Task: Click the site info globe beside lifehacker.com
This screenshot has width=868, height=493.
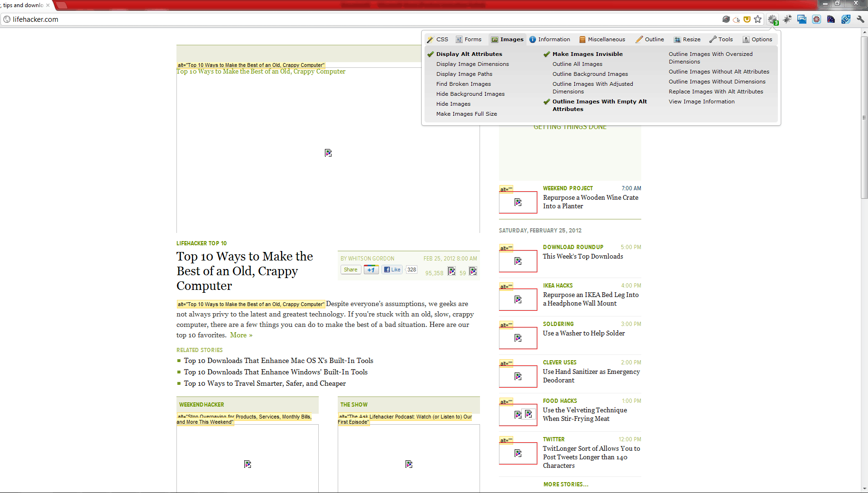Action: [x=7, y=19]
